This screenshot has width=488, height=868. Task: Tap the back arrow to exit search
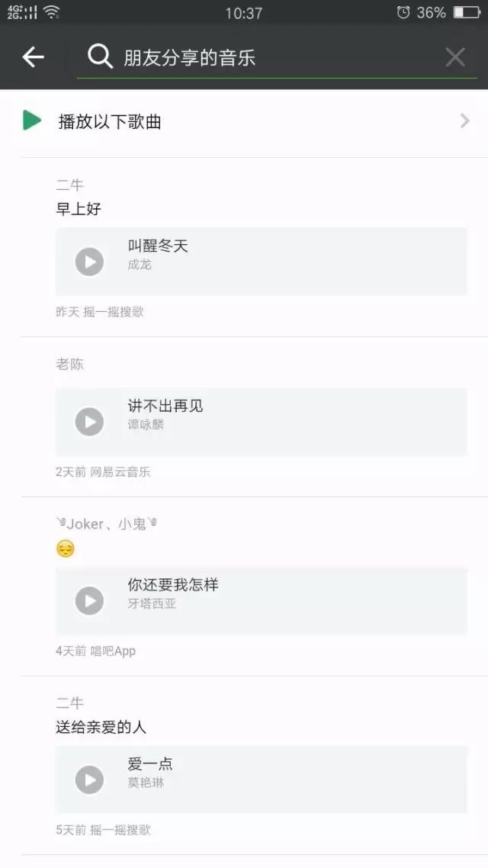tap(32, 56)
